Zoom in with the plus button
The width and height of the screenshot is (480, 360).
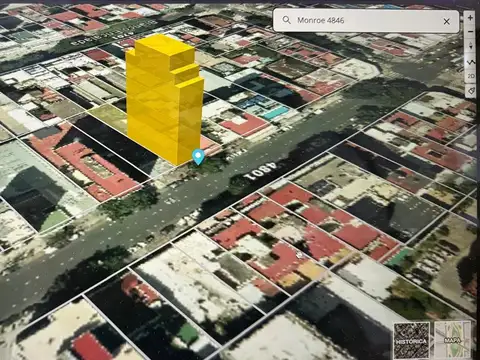(x=470, y=17)
